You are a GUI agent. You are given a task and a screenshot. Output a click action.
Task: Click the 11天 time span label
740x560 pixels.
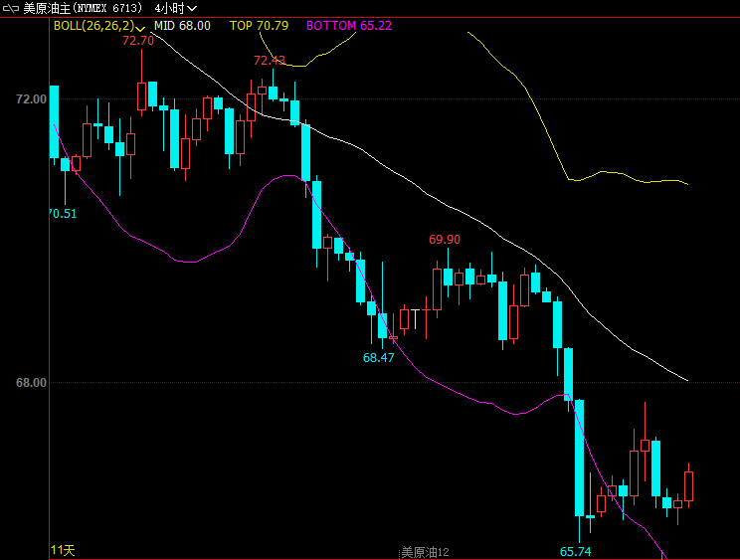click(x=63, y=550)
